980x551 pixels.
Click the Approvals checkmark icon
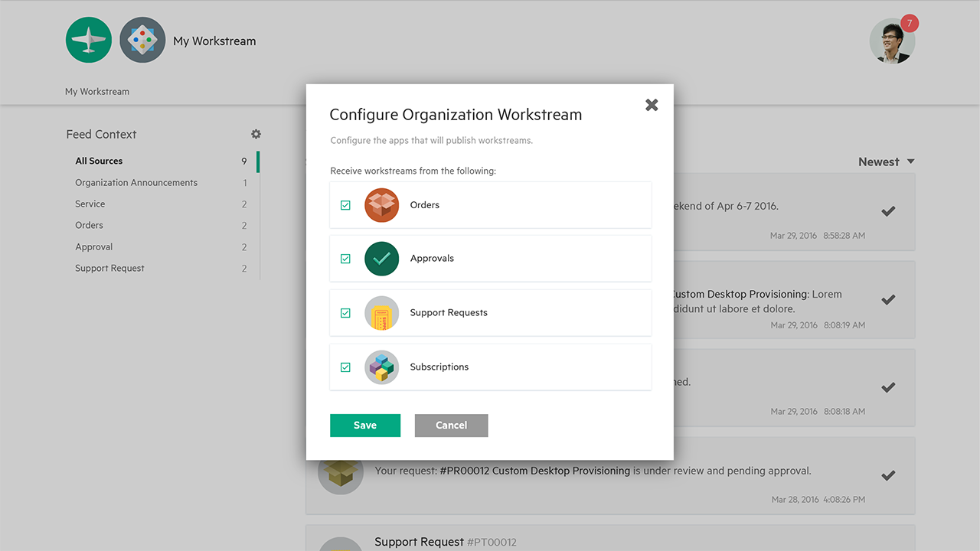(x=382, y=259)
